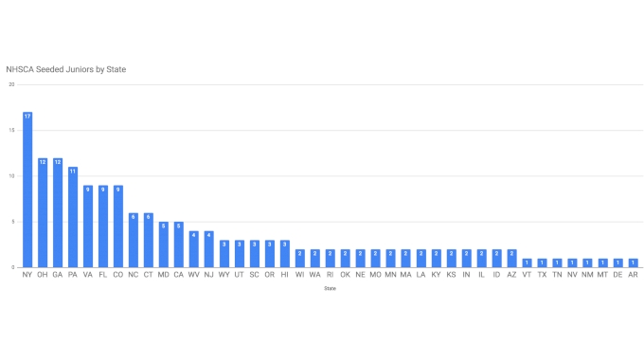Screen dimensions: 644x362
Task: Click the WV bar with value 4
Action: pos(194,249)
